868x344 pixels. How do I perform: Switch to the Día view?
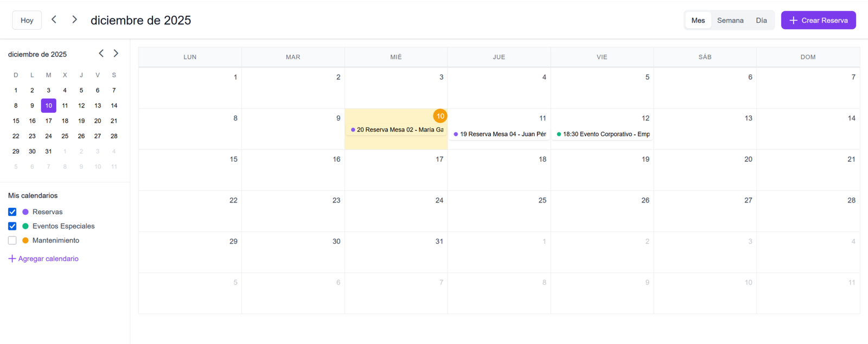coord(761,20)
